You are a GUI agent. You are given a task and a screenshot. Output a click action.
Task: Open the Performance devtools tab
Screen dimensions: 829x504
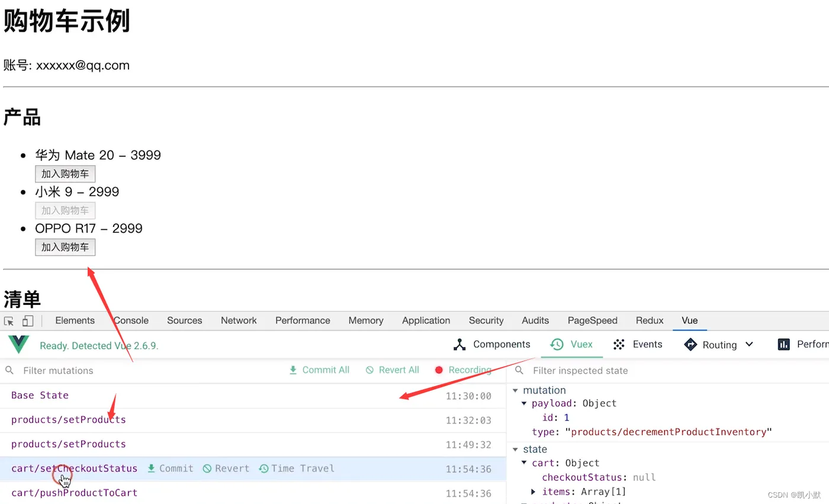coord(303,320)
